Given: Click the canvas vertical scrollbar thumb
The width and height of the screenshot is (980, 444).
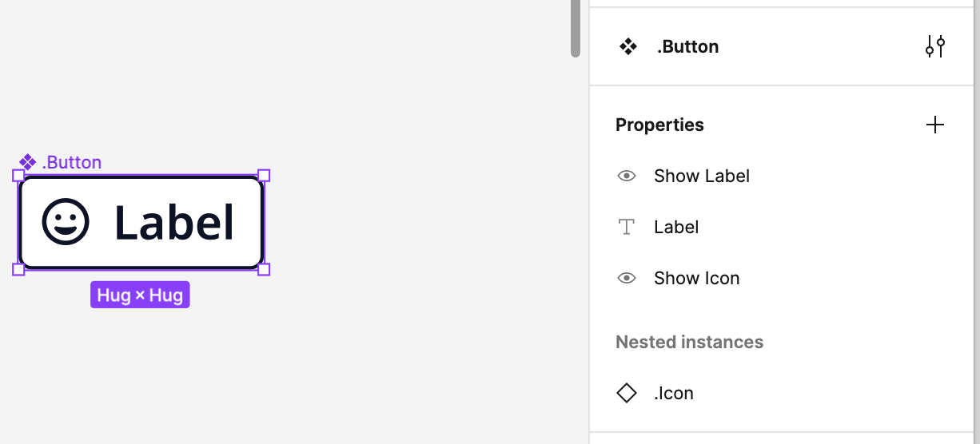Looking at the screenshot, I should pyautogui.click(x=576, y=29).
